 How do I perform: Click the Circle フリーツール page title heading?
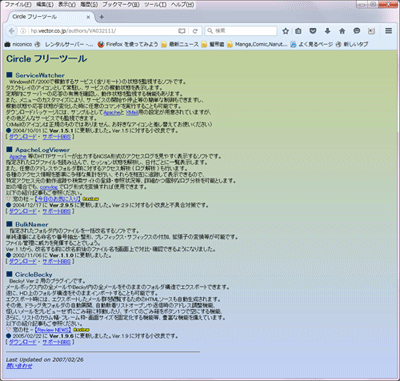click(x=46, y=59)
